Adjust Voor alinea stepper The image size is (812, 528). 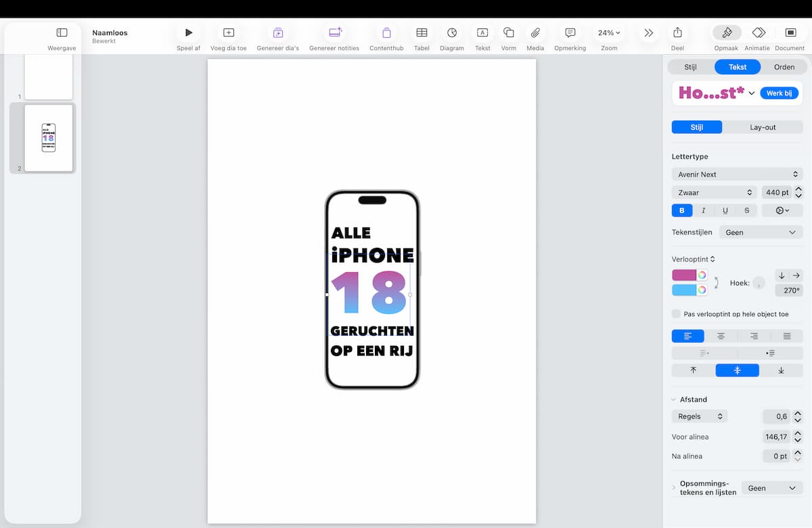(798, 437)
